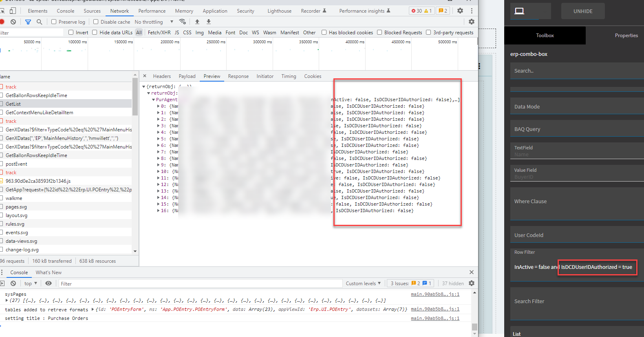Screen dimensions: 644x337
Task: Open the Timing tab
Action: tap(289, 76)
